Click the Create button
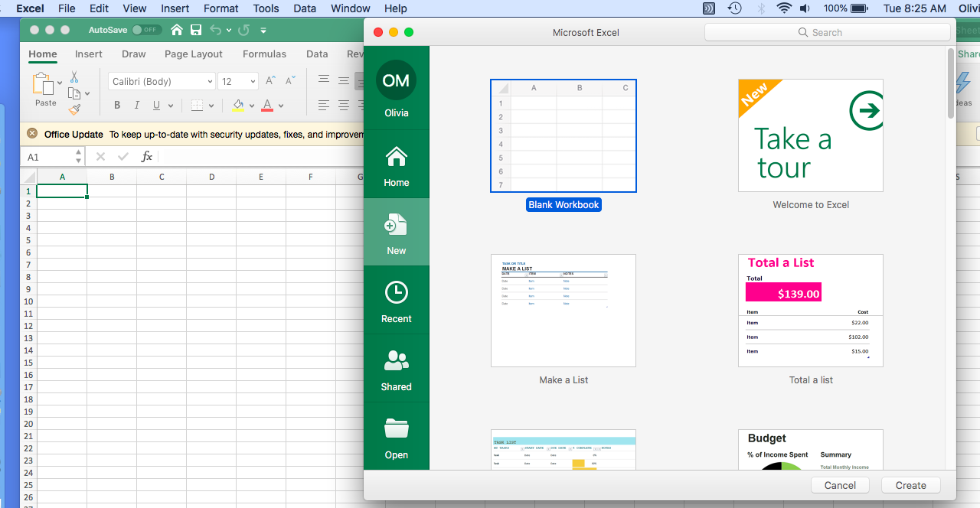Viewport: 980px width, 508px height. click(x=911, y=485)
